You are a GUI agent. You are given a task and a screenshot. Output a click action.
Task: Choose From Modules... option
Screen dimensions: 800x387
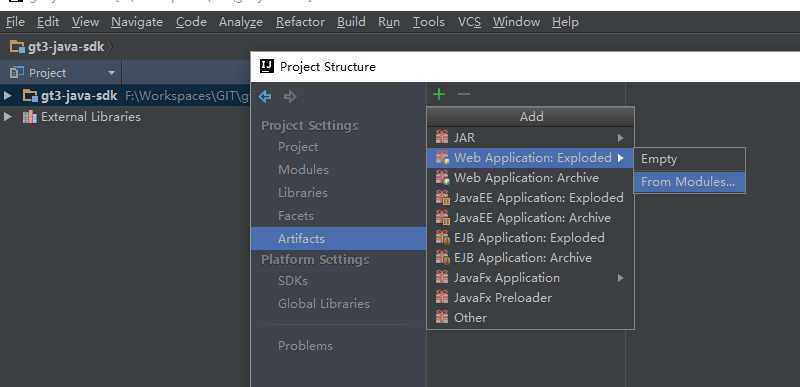click(689, 182)
